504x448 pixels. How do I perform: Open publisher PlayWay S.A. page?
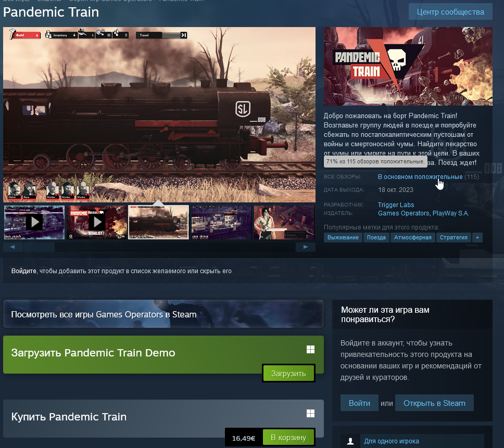coord(450,213)
